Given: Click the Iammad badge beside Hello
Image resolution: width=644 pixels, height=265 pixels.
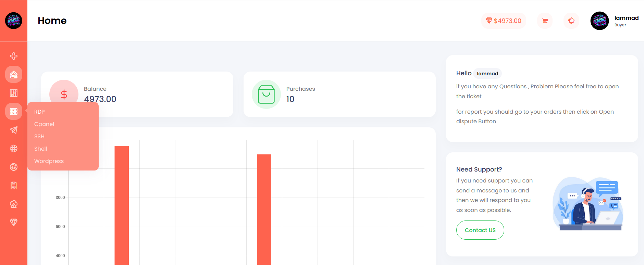Looking at the screenshot, I should coord(487,74).
